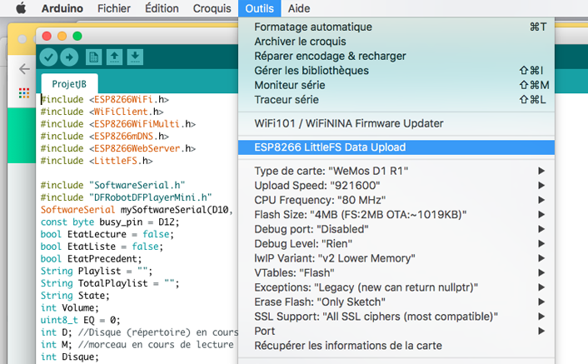This screenshot has width=588, height=364.
Task: Click the 'uint8_t EQ = 0;' line
Action: pyautogui.click(x=81, y=320)
